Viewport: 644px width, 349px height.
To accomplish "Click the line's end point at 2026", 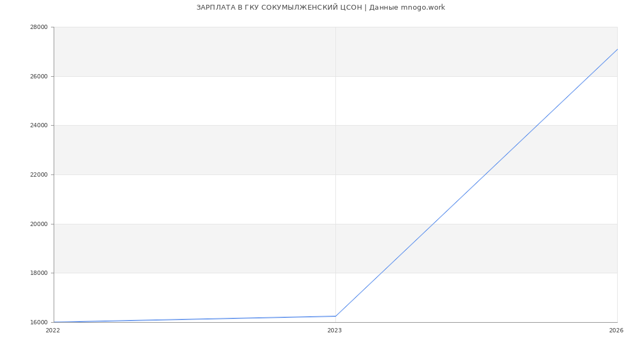I will click(x=617, y=49).
